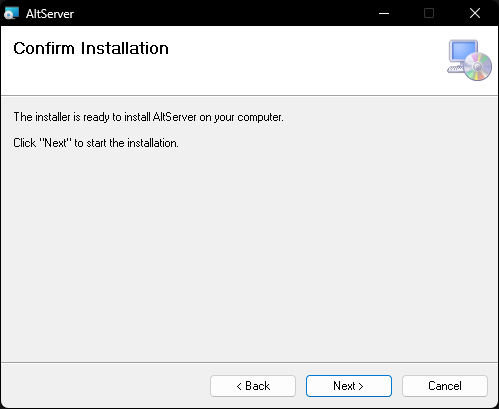Click the Confirm Installation heading
Screen dimensions: 499x409
click(91, 48)
